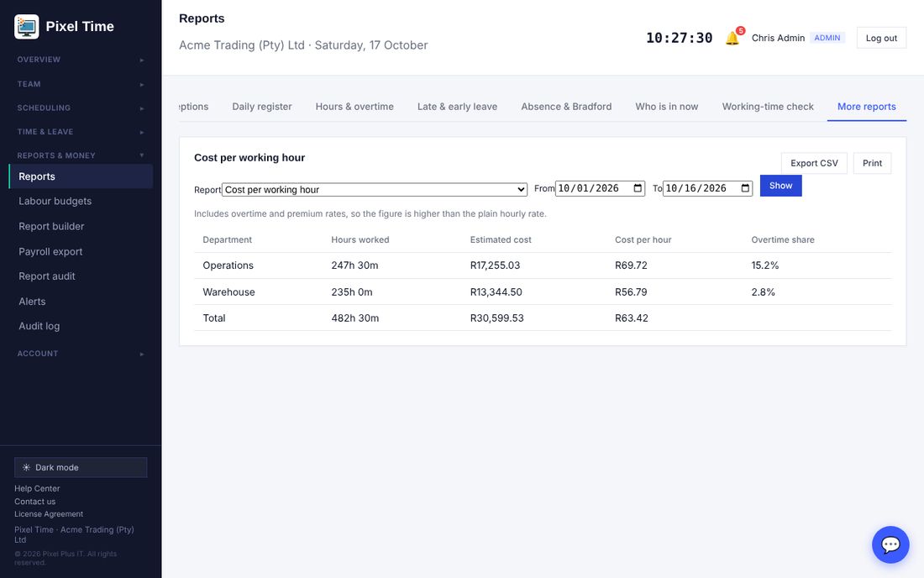Click the Overtime share column header
Screen dimensions: 924x578
783,239
